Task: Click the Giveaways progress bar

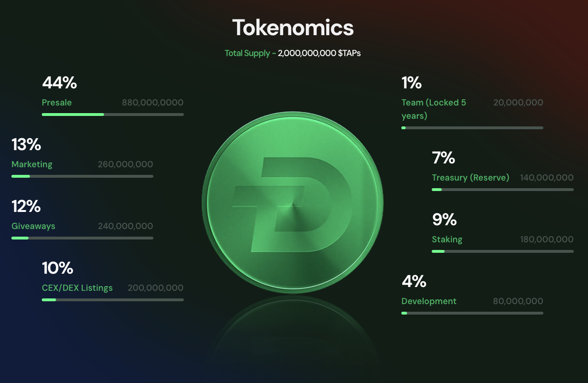Action: (82, 238)
